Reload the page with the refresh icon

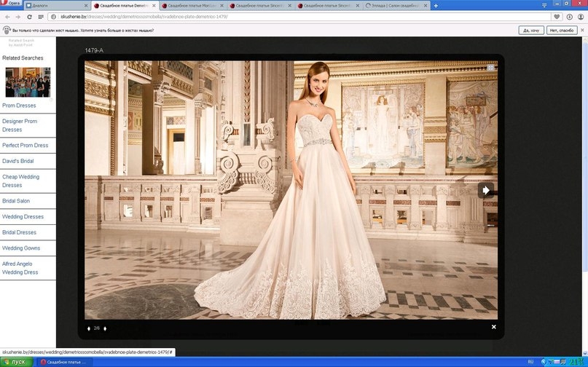click(x=31, y=16)
